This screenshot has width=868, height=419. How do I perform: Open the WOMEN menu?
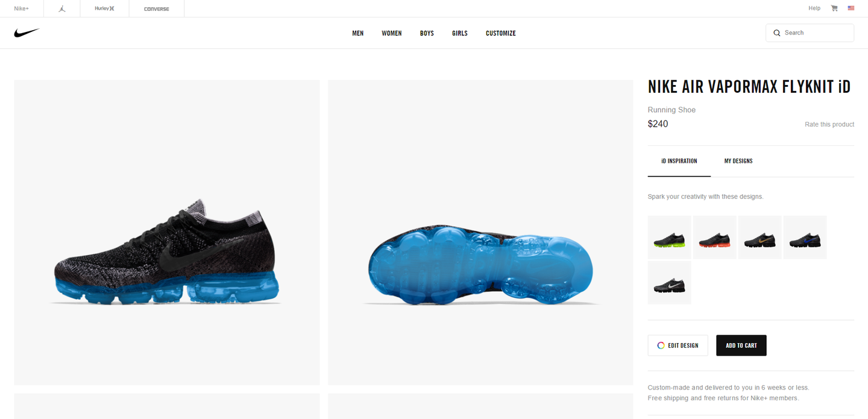click(392, 33)
